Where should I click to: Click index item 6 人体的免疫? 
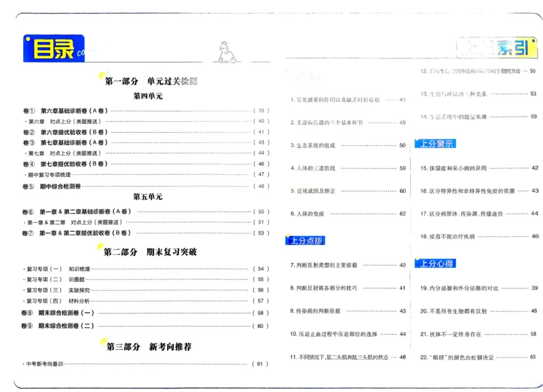[348, 214]
